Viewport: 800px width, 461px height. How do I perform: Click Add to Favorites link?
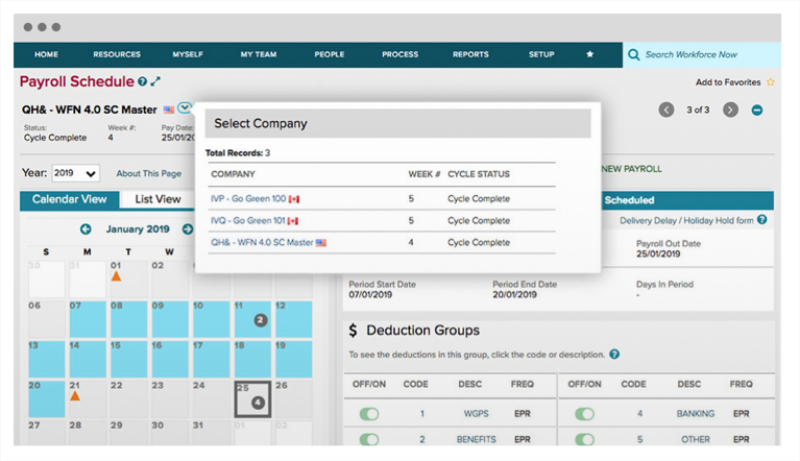728,82
